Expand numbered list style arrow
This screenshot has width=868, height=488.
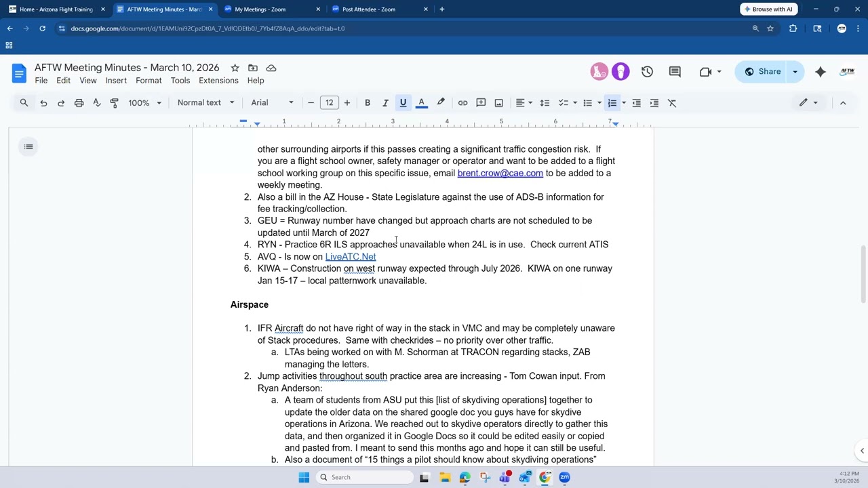[x=624, y=103]
